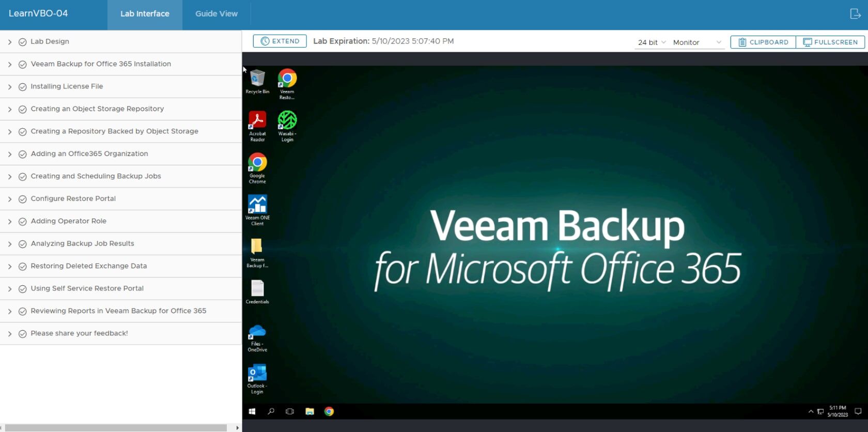Screen dimensions: 868x432
Task: Expand Creating a Repository Backed by Object Storage
Action: 10,132
